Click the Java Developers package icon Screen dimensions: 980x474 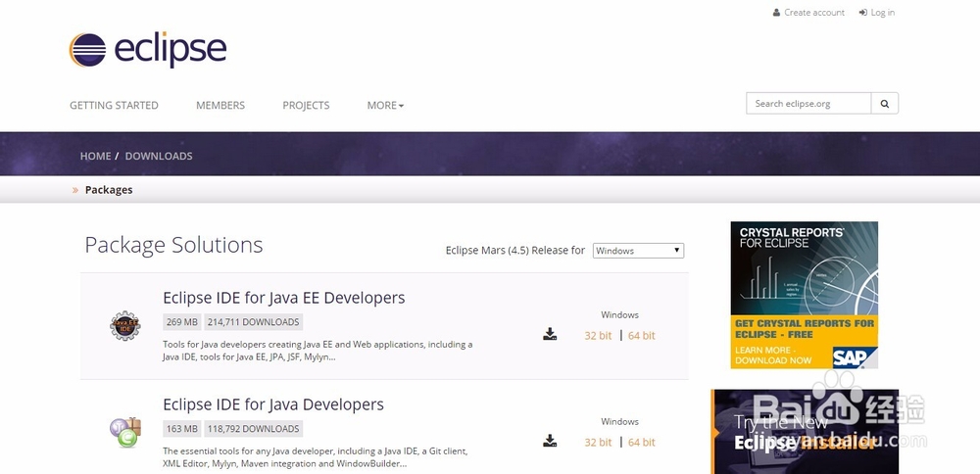[125, 432]
